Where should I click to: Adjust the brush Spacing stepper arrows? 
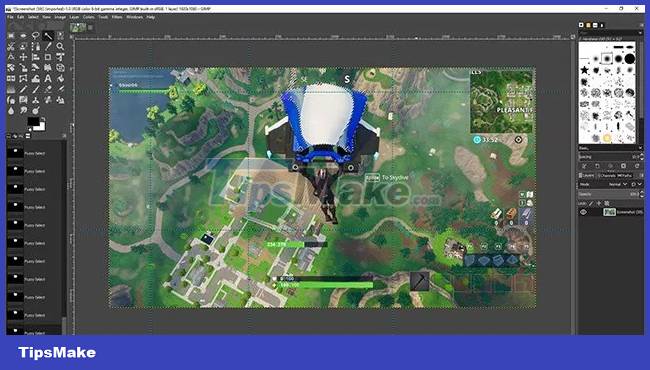click(642, 157)
